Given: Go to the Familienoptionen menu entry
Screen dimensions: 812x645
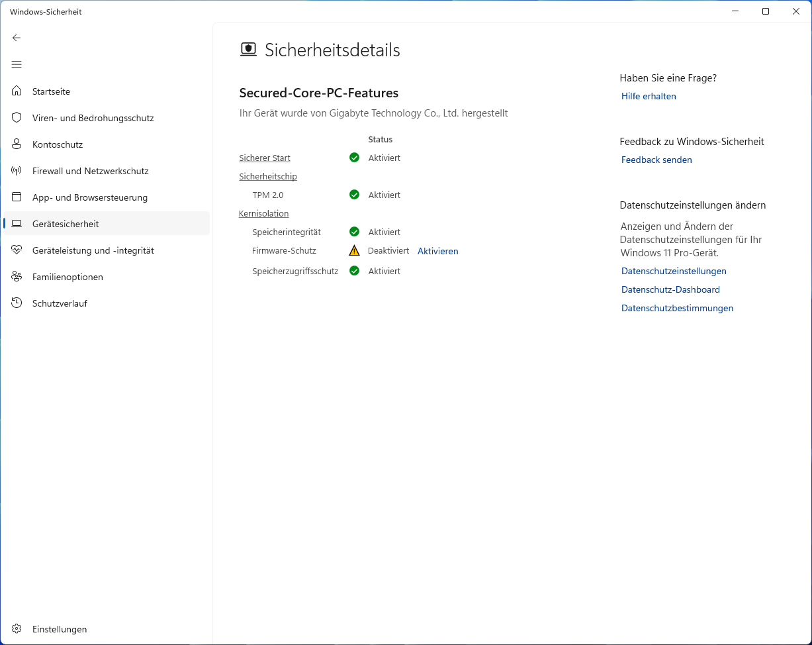Looking at the screenshot, I should (107, 277).
